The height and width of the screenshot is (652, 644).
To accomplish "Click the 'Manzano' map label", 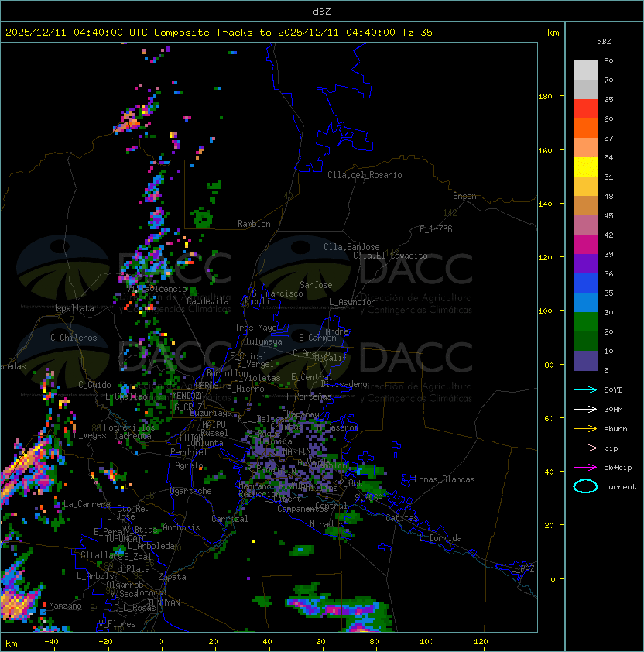I will pos(65,606).
